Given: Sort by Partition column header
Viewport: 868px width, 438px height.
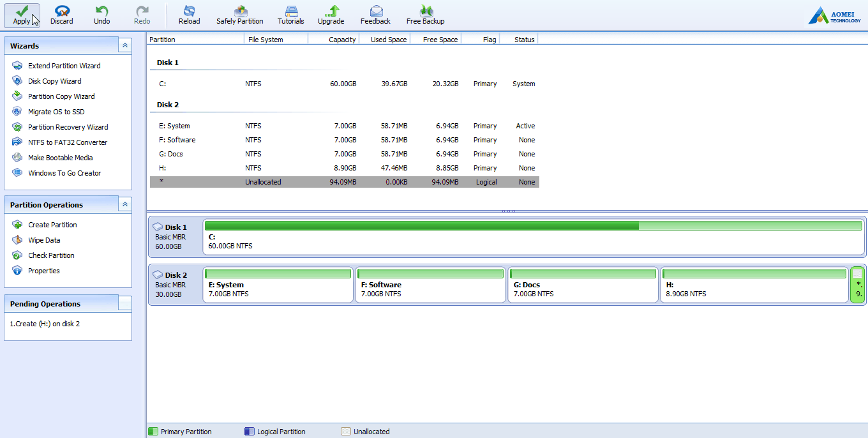Looking at the screenshot, I should [x=195, y=39].
